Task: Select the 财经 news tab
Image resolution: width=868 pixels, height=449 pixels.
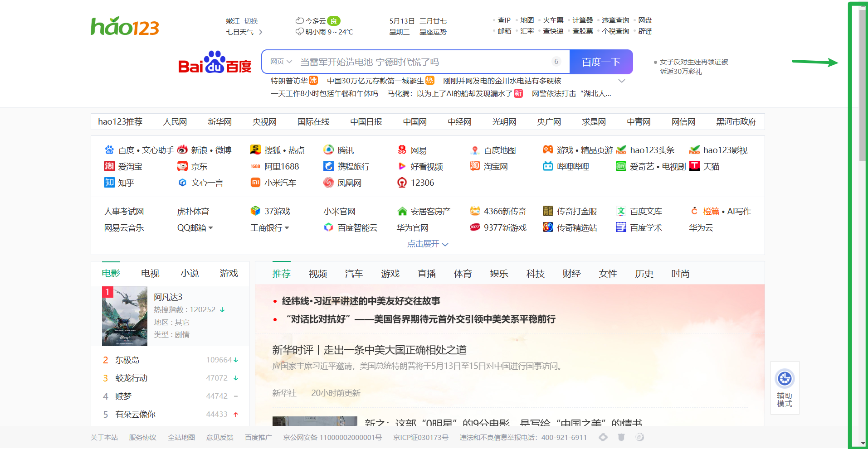Action: coord(572,274)
